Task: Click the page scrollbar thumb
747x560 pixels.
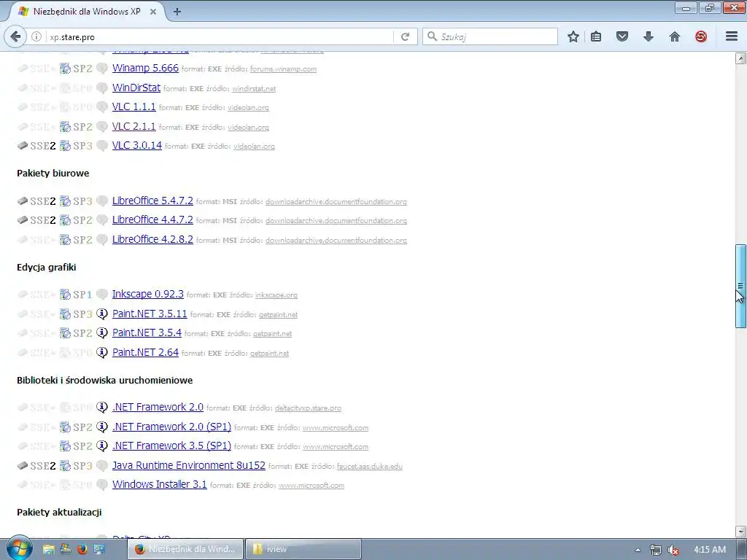Action: 740,286
